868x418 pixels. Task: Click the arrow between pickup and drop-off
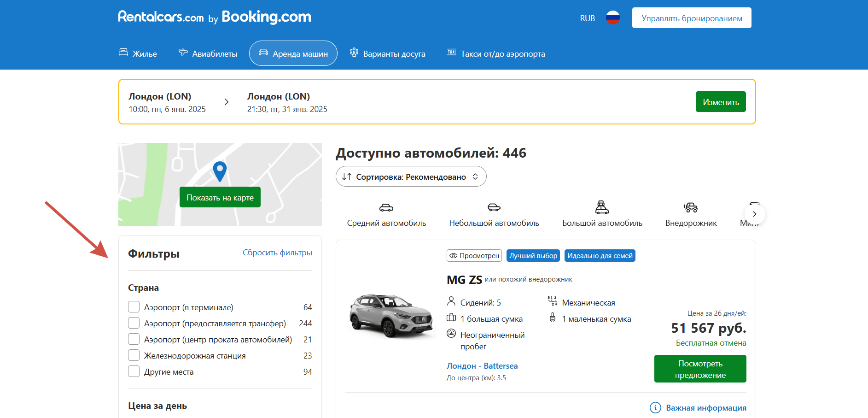point(226,102)
